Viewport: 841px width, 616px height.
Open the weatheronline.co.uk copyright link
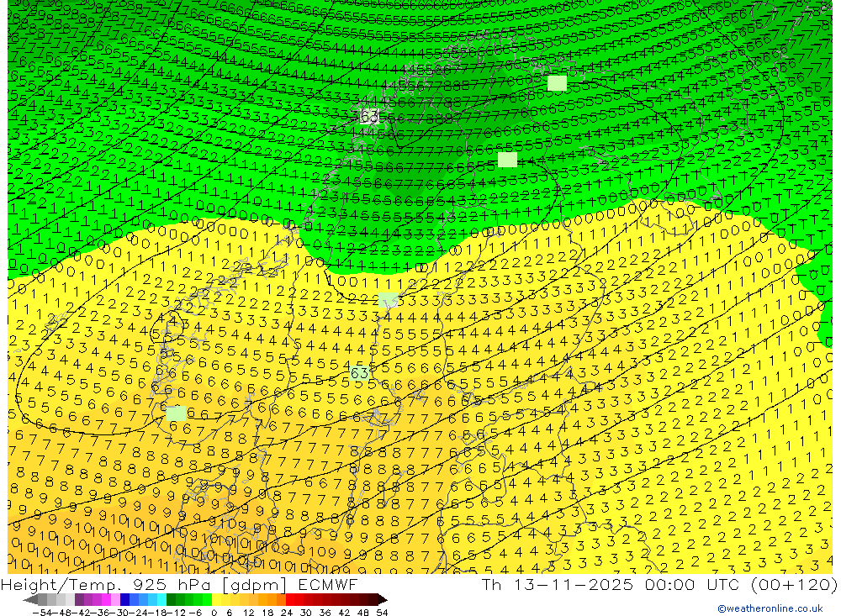coord(770,608)
